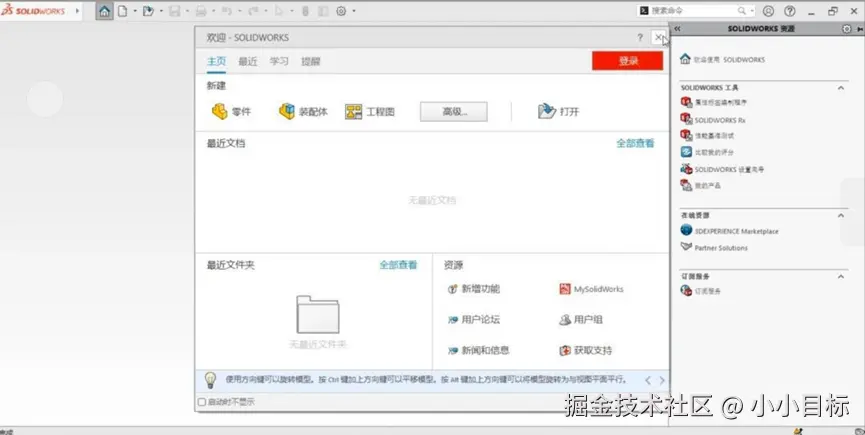Click 全部查看 beside 最近文件夹
The image size is (865, 435).
[x=398, y=265]
